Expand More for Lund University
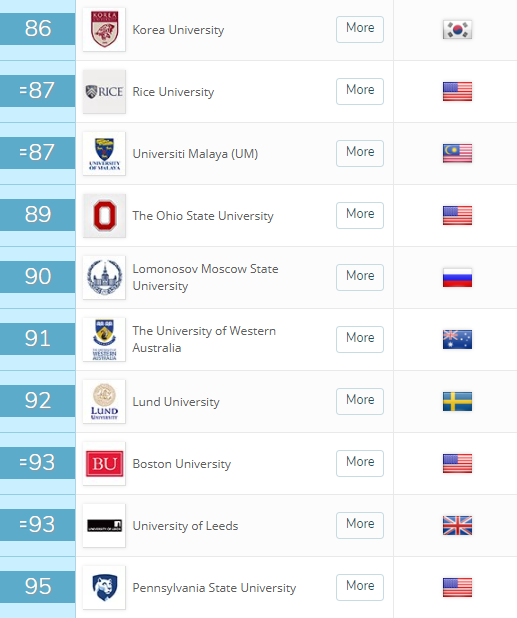Viewport: 517px width, 618px height. tap(360, 401)
